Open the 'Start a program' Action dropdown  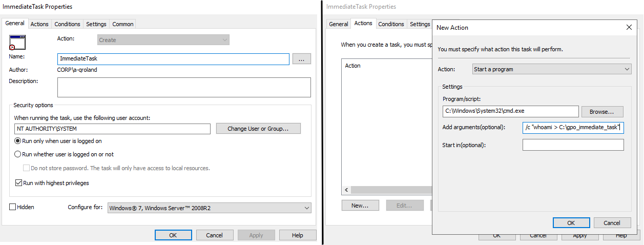pos(552,69)
